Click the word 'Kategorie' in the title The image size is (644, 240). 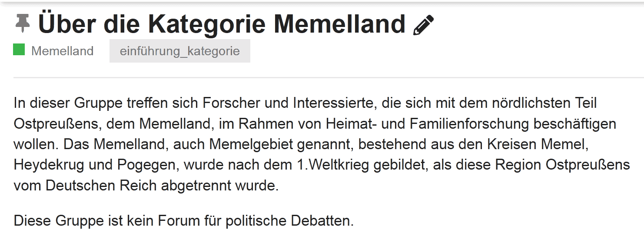pos(206,24)
